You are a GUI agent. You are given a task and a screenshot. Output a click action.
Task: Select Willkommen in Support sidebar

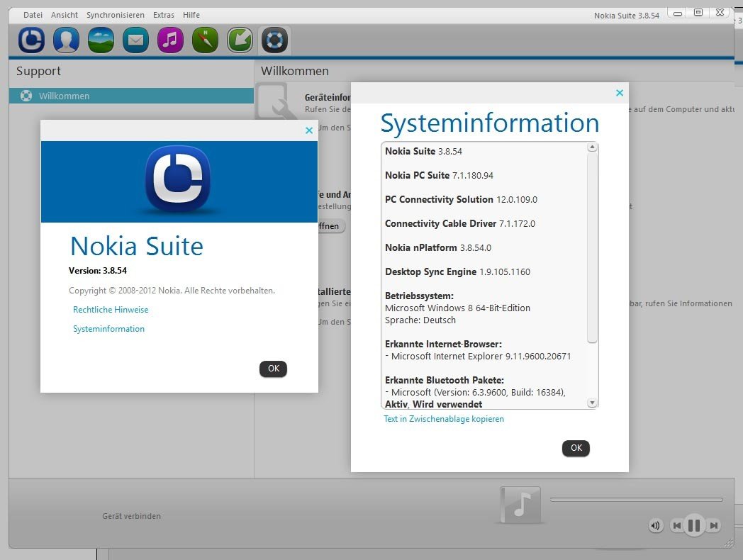pyautogui.click(x=131, y=96)
